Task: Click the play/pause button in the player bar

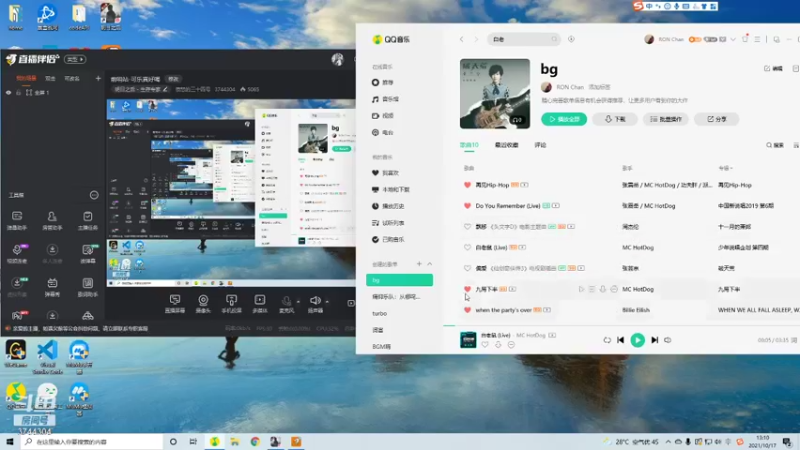Action: pos(637,340)
